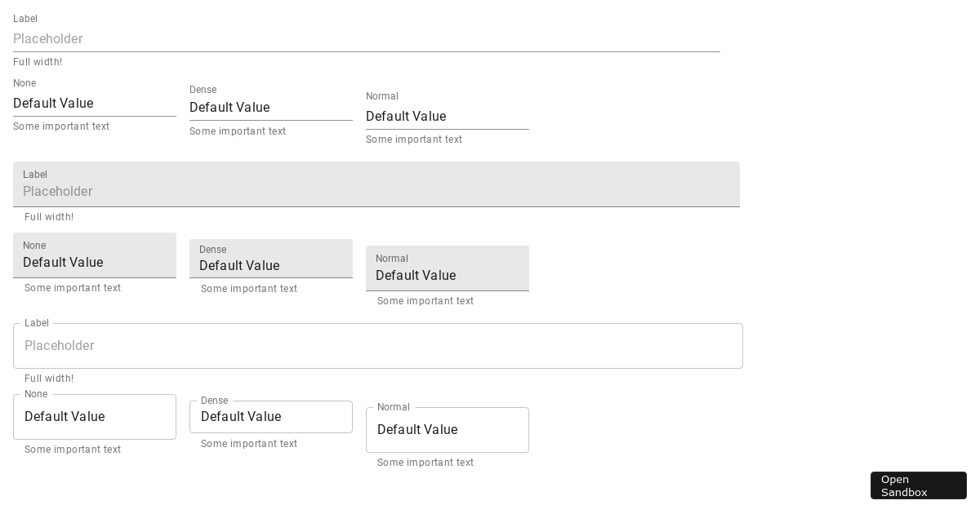Image resolution: width=980 pixels, height=514 pixels.
Task: Activate the outlined None field
Action: (x=95, y=417)
